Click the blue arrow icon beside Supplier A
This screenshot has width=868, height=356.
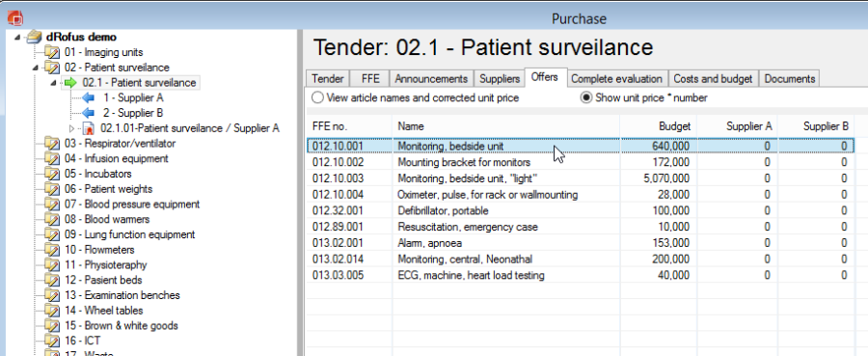[88, 98]
